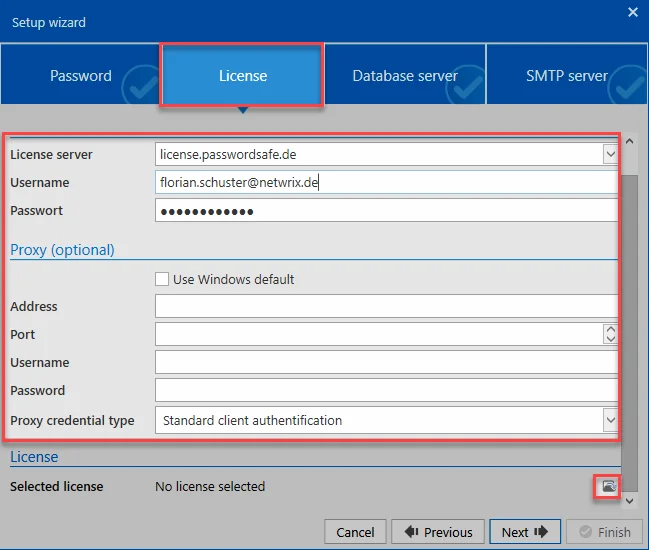Screen dimensions: 649x550
Task: Select the License tab
Action: [x=243, y=75]
